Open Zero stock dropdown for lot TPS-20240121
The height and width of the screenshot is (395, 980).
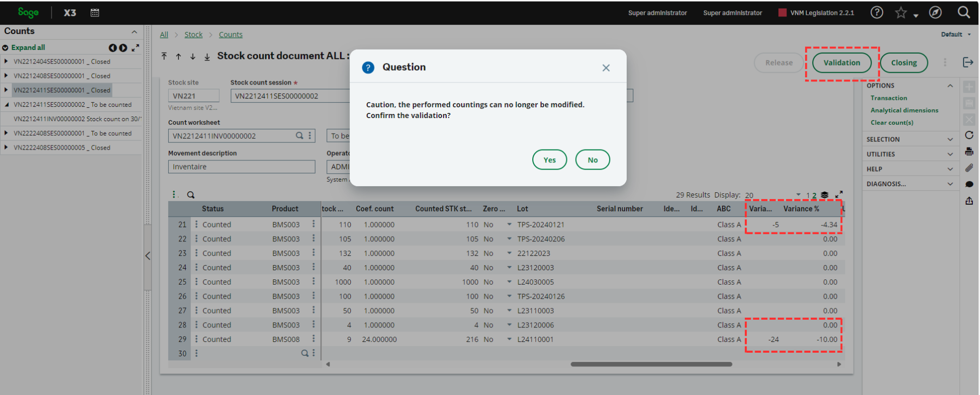coord(509,224)
